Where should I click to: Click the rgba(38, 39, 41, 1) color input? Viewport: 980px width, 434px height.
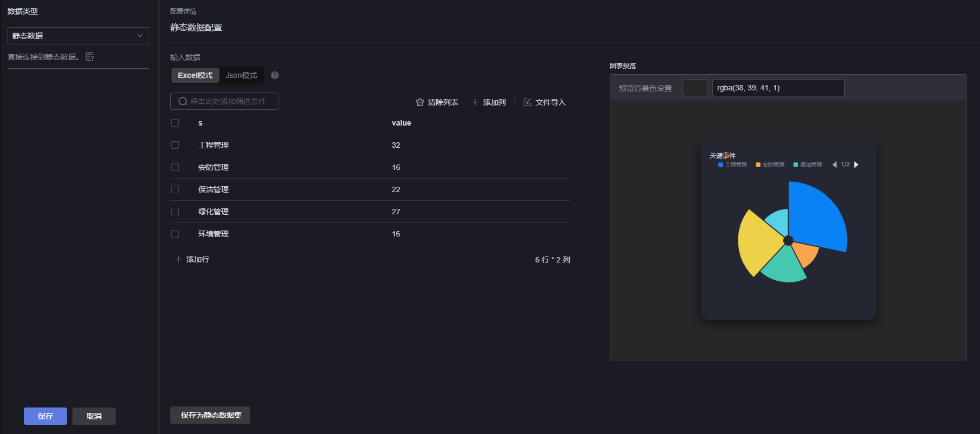tap(778, 88)
